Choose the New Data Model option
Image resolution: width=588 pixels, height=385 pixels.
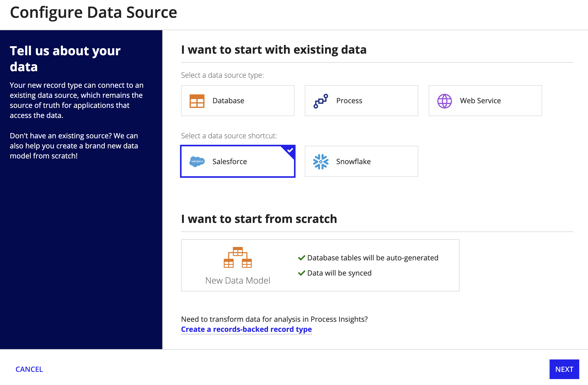pos(320,265)
